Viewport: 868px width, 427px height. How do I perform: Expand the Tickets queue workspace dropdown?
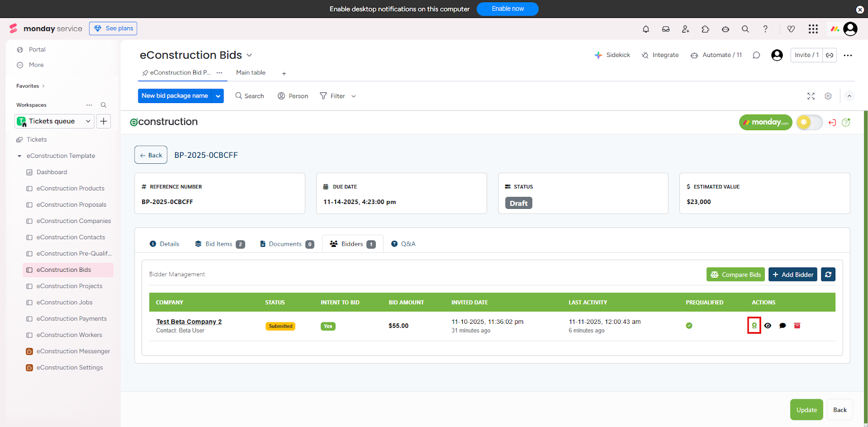[88, 122]
